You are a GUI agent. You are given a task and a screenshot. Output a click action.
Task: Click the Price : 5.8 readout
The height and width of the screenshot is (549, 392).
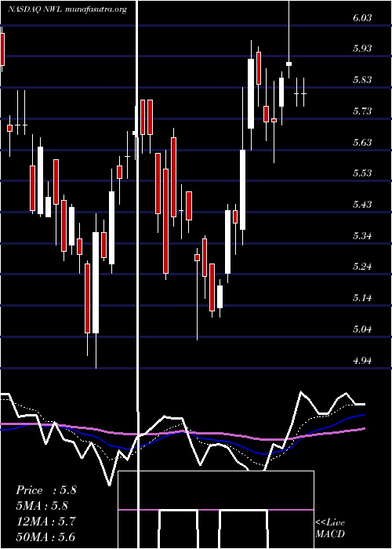(45, 490)
